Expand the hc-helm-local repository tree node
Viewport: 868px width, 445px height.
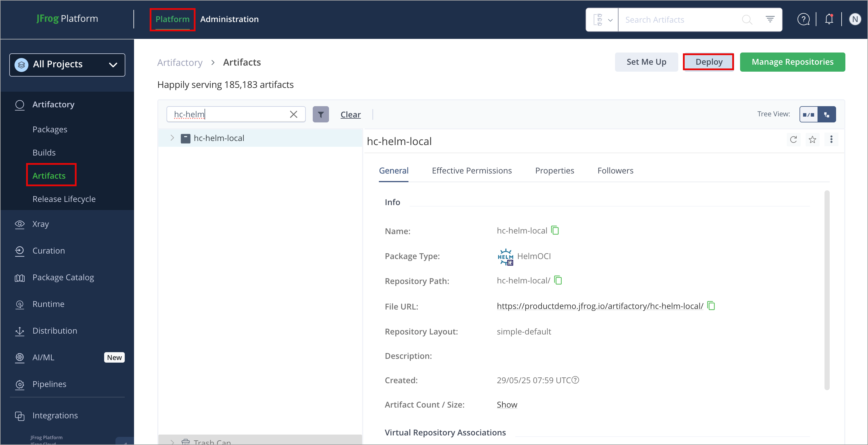(x=172, y=138)
